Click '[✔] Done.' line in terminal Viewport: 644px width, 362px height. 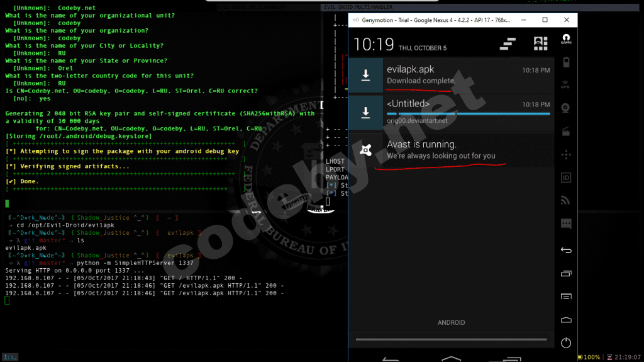[22, 181]
